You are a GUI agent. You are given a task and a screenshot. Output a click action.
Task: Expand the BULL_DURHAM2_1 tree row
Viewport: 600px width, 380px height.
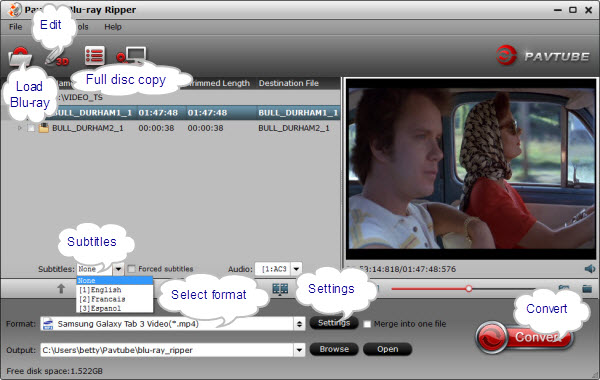pos(20,128)
